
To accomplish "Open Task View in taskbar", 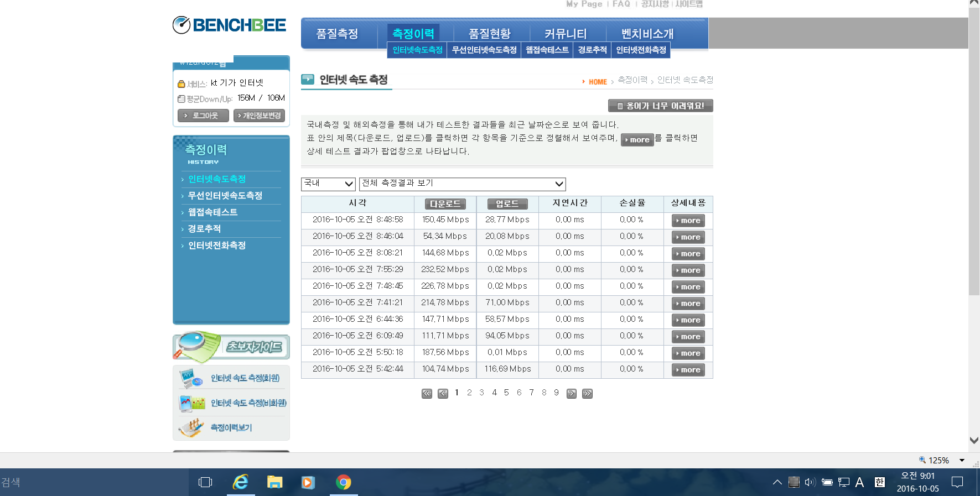I will (x=205, y=482).
